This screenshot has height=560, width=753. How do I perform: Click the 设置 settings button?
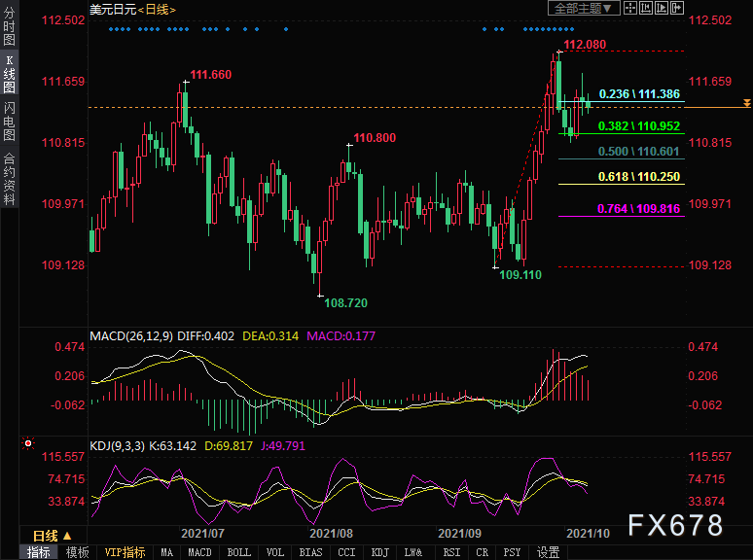point(548,552)
